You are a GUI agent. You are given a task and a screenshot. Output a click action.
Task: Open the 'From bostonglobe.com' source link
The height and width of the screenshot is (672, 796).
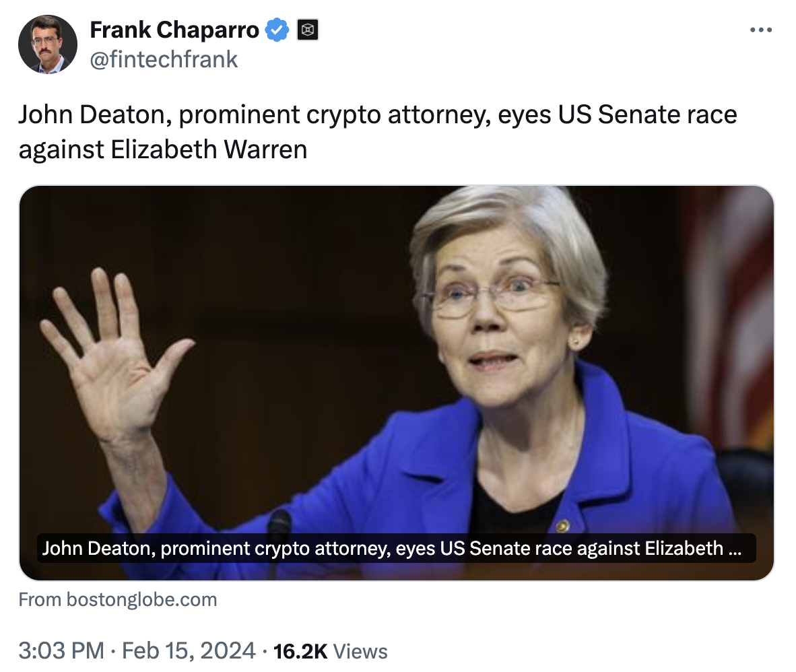coord(118,599)
